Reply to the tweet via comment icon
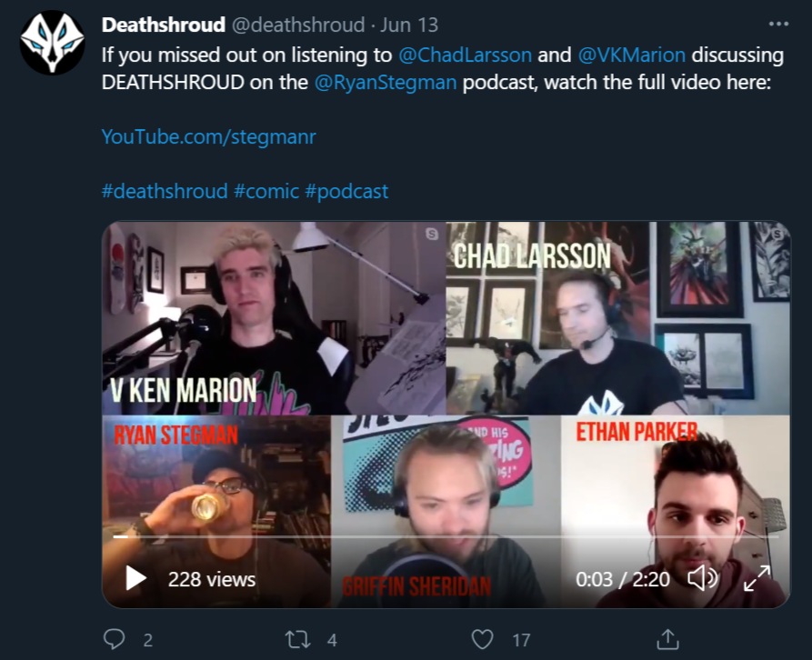812x660 pixels. (114, 639)
